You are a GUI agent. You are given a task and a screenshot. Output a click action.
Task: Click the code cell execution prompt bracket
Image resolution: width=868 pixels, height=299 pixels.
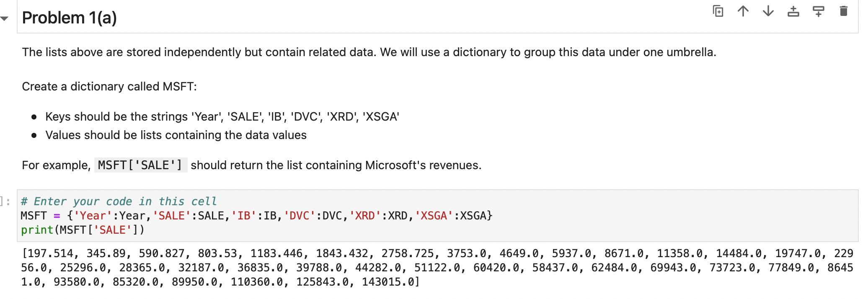[5, 201]
